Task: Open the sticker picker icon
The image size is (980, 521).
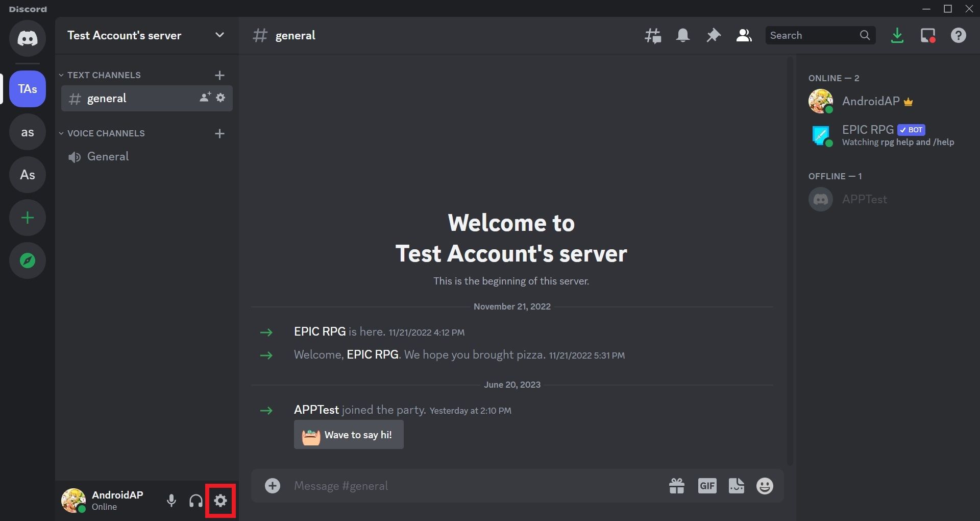Action: tap(736, 486)
